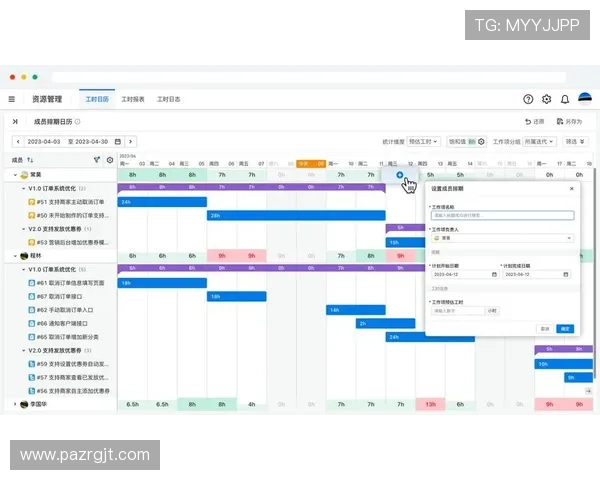Open task #65 取消订单增加新分类

click(68, 337)
